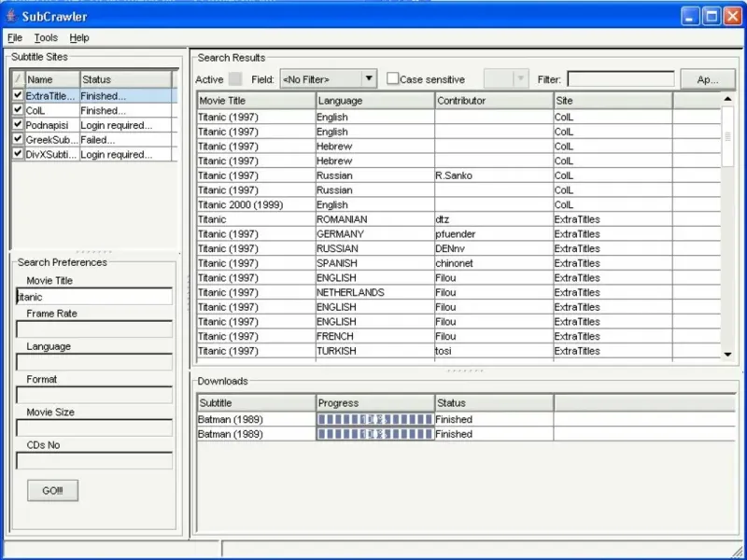
Task: Select the Titanic 2000 (1999) result row
Action: pyautogui.click(x=458, y=204)
